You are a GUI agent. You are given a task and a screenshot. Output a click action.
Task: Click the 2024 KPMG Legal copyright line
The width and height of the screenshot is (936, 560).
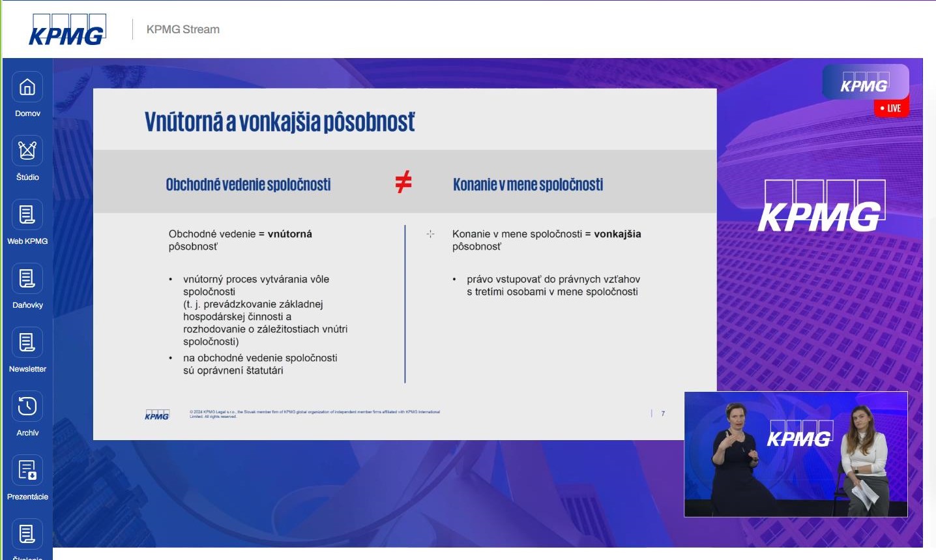[x=315, y=414]
